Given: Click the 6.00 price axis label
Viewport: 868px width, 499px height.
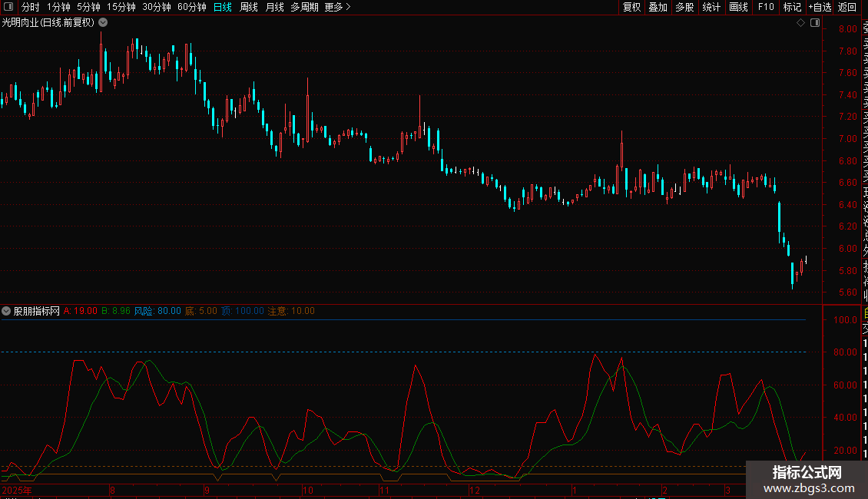Looking at the screenshot, I should click(x=847, y=249).
